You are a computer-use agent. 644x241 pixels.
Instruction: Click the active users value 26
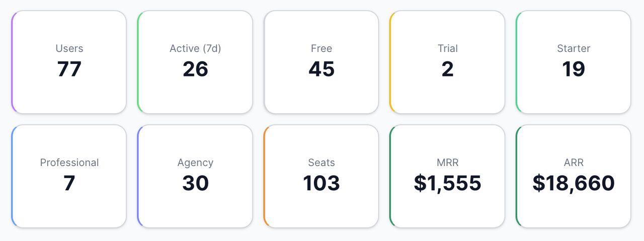click(195, 69)
